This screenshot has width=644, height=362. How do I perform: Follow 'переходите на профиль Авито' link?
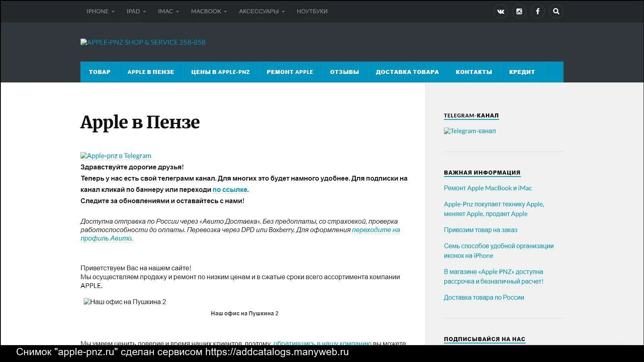(240, 234)
